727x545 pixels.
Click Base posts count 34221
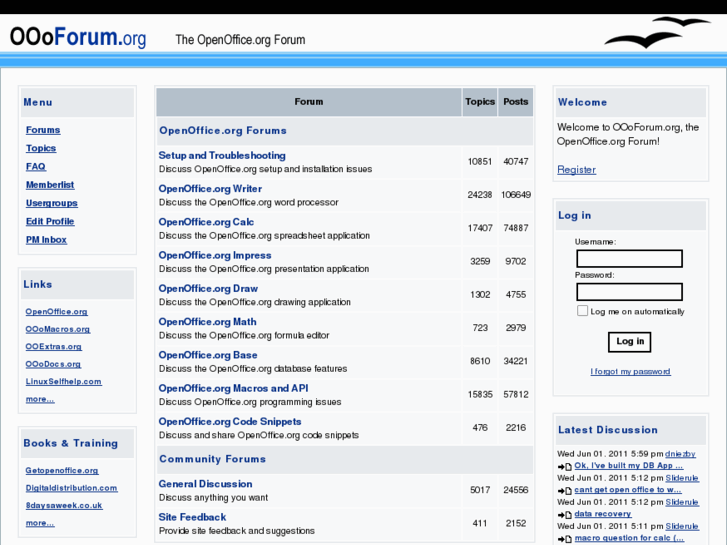click(x=516, y=361)
